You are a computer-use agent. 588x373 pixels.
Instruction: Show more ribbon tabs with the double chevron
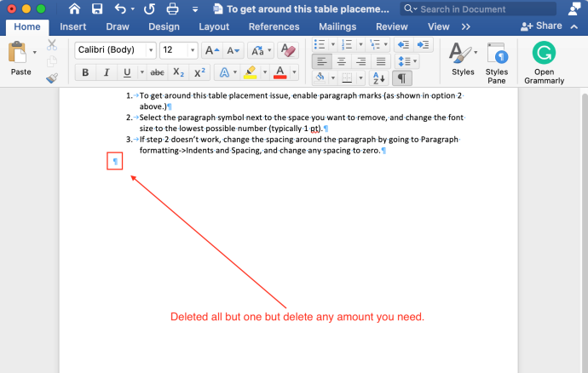tap(466, 26)
